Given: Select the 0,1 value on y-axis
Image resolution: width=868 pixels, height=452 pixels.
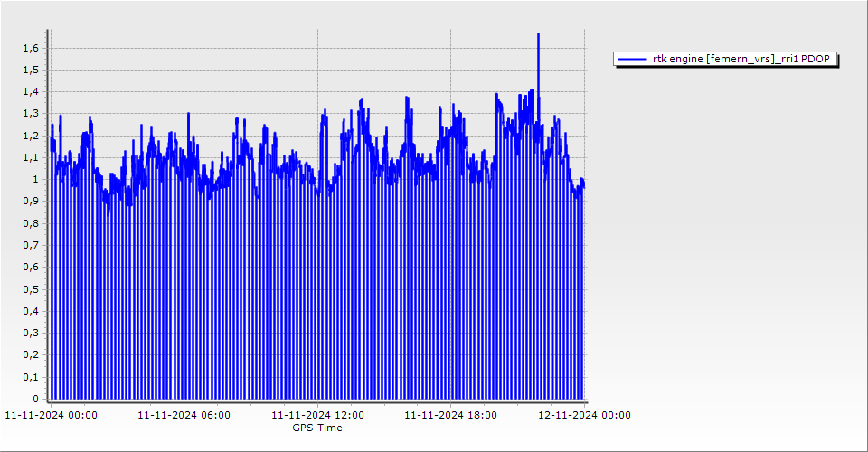Looking at the screenshot, I should (x=31, y=377).
